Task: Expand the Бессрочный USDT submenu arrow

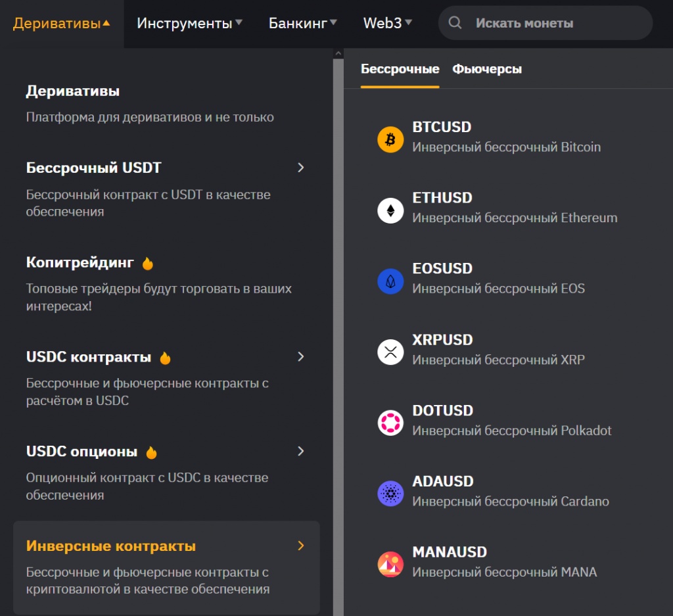Action: [301, 168]
